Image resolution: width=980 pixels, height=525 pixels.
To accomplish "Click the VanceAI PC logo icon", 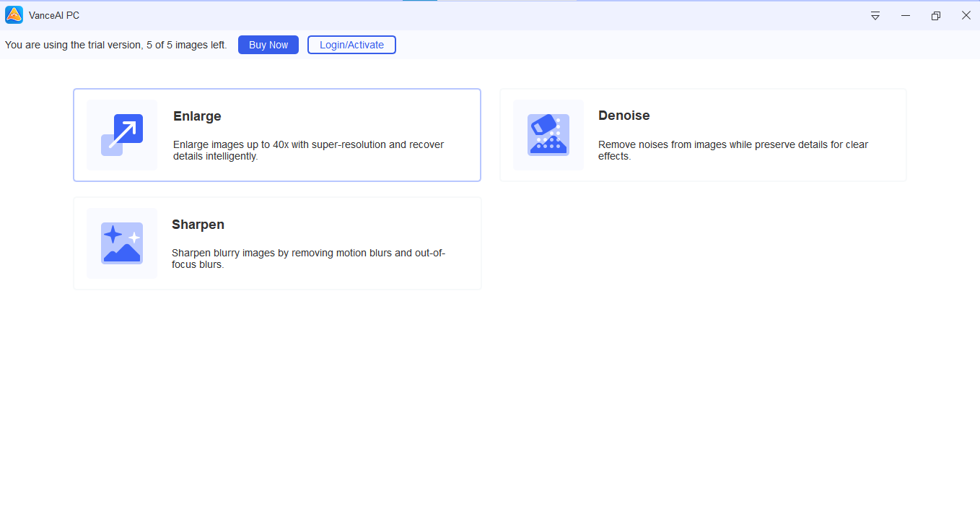I will tap(14, 15).
